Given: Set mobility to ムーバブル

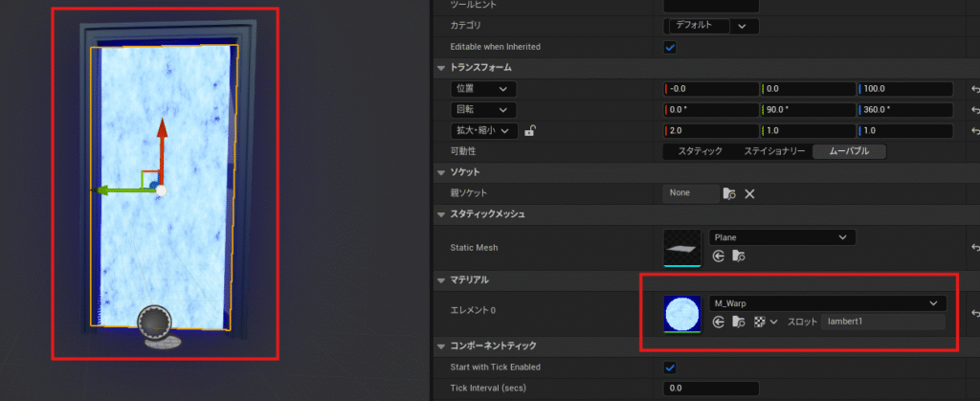Looking at the screenshot, I should 849,151.
